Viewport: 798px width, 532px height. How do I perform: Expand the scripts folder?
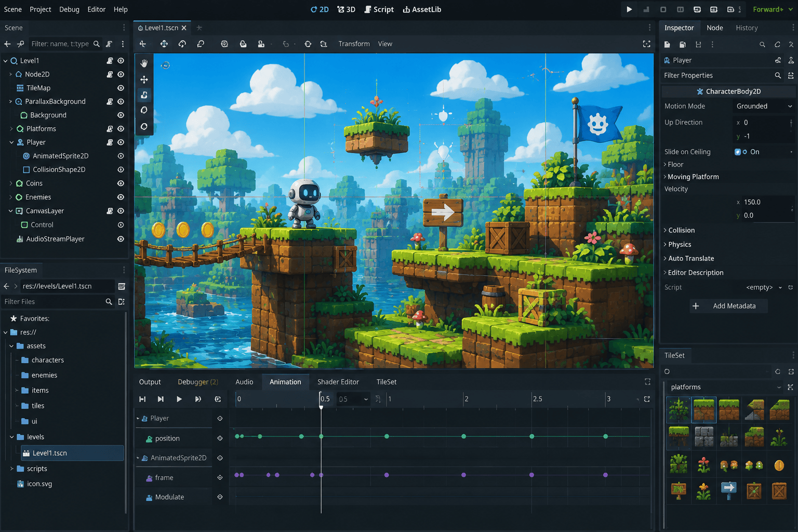(12, 469)
